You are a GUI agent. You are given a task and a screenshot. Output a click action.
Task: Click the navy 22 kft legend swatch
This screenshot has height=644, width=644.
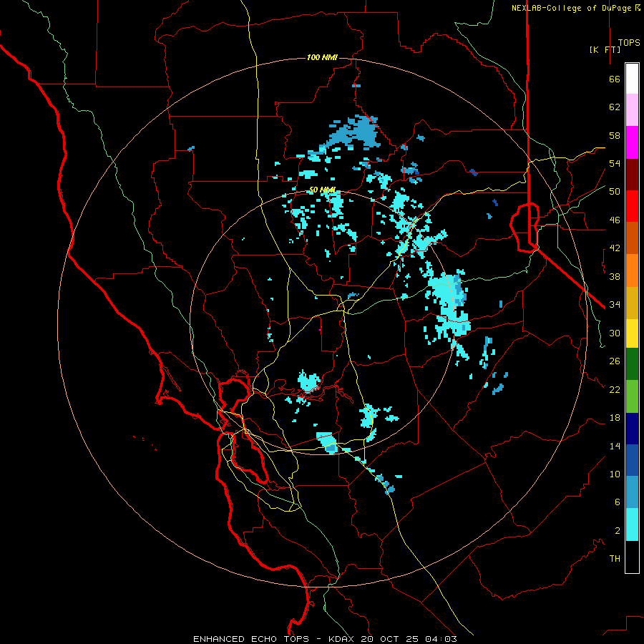tap(632, 429)
